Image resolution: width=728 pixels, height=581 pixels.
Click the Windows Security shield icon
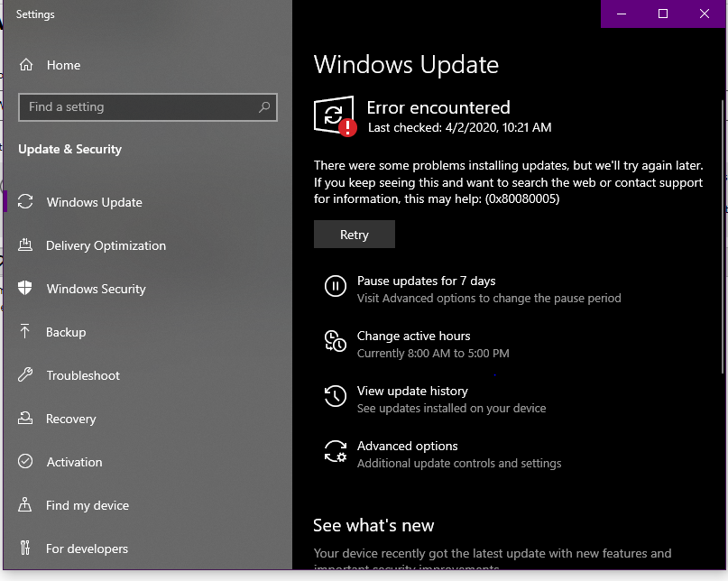25,288
